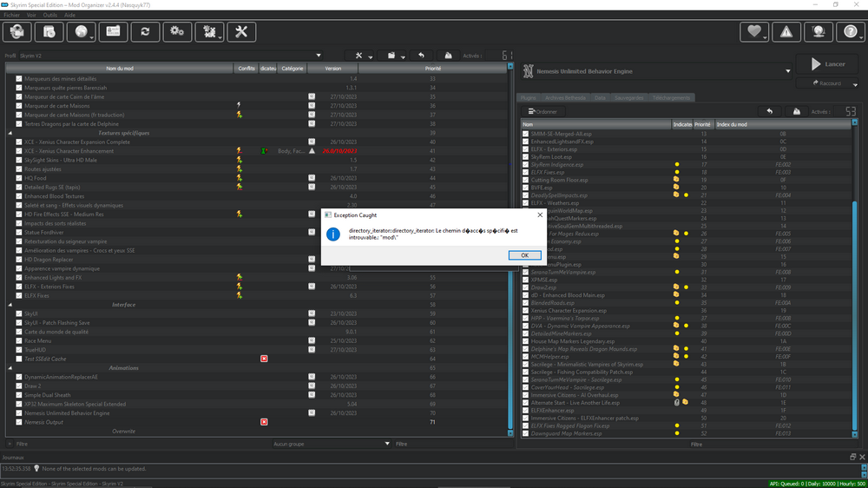Viewport: 868px width, 488px height.
Task: Click the heart endorse icon
Action: (x=753, y=32)
